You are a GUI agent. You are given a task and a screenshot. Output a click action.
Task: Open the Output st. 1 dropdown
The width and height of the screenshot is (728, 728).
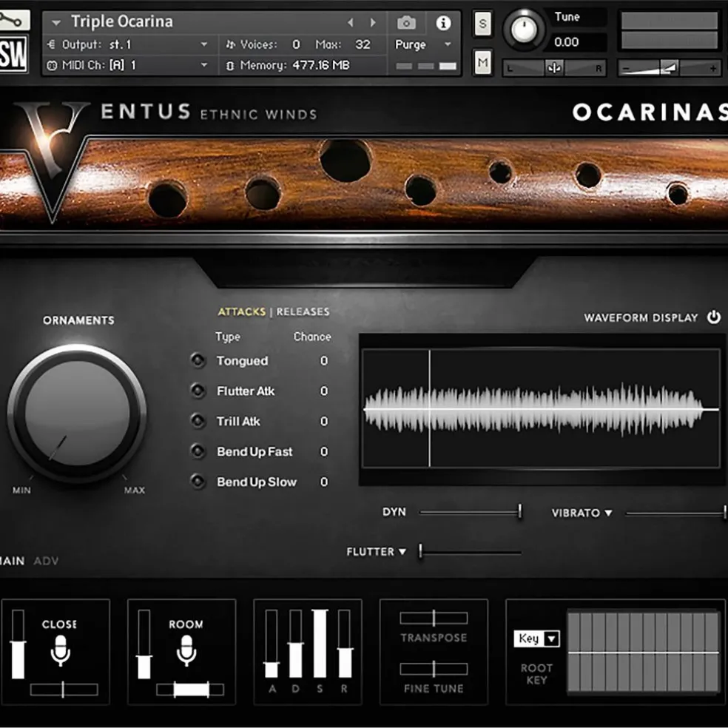click(x=203, y=44)
